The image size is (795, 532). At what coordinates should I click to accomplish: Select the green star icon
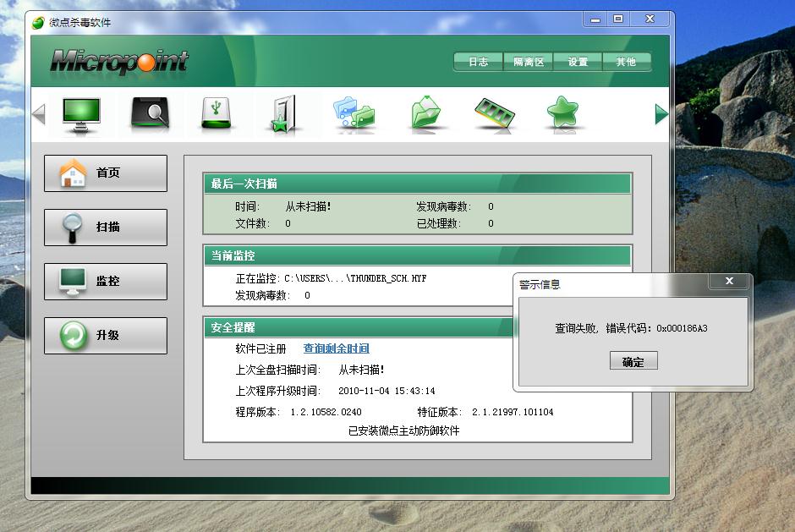coord(562,112)
